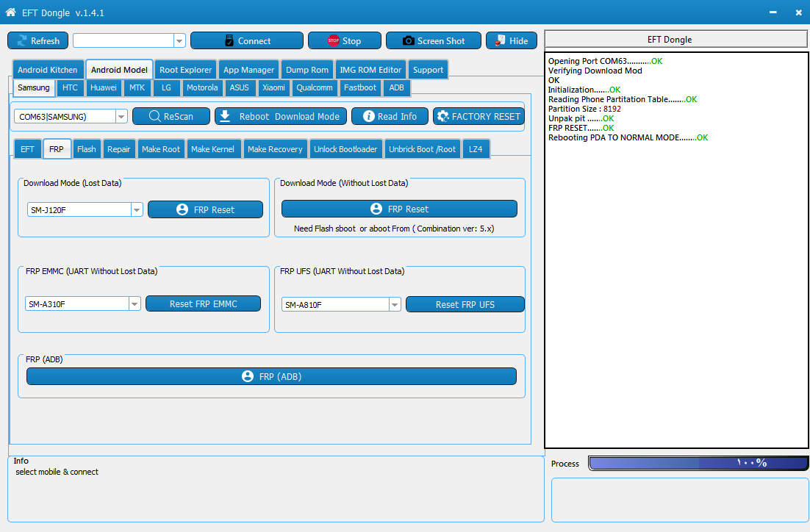Click the Process progress bar
Viewport: 810px width, 532px height.
tap(698, 464)
